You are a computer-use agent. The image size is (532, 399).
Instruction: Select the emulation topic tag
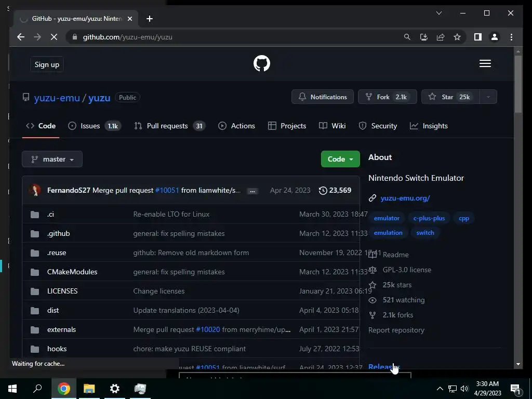(388, 233)
